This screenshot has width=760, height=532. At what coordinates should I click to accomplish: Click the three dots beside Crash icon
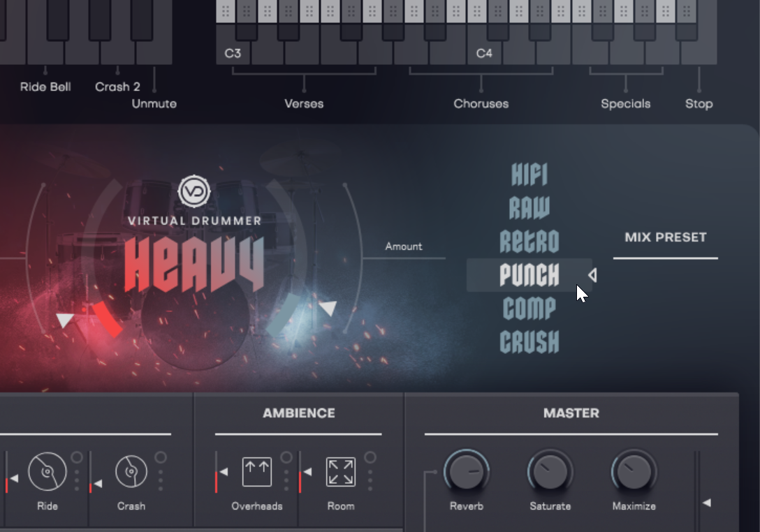(x=161, y=480)
